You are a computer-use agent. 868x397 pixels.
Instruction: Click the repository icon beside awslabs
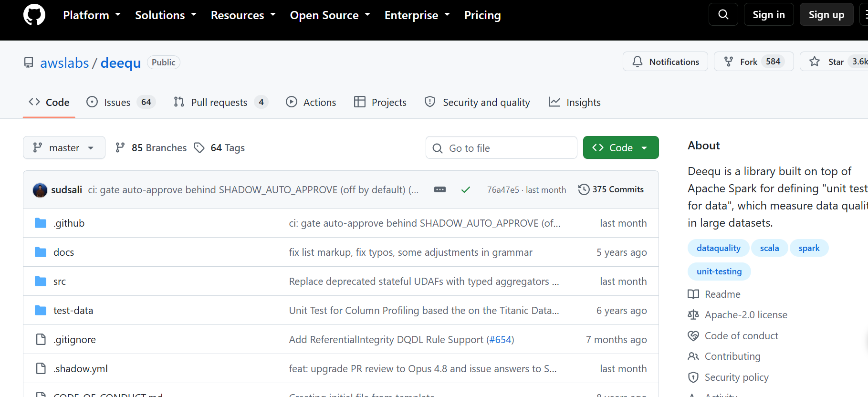click(x=29, y=63)
